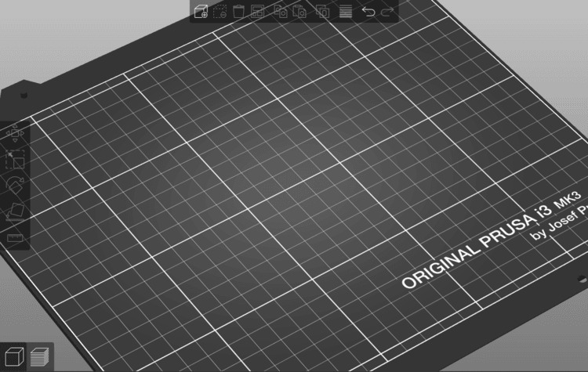Select the Move gizmo tool
The image size is (588, 372).
[x=15, y=133]
